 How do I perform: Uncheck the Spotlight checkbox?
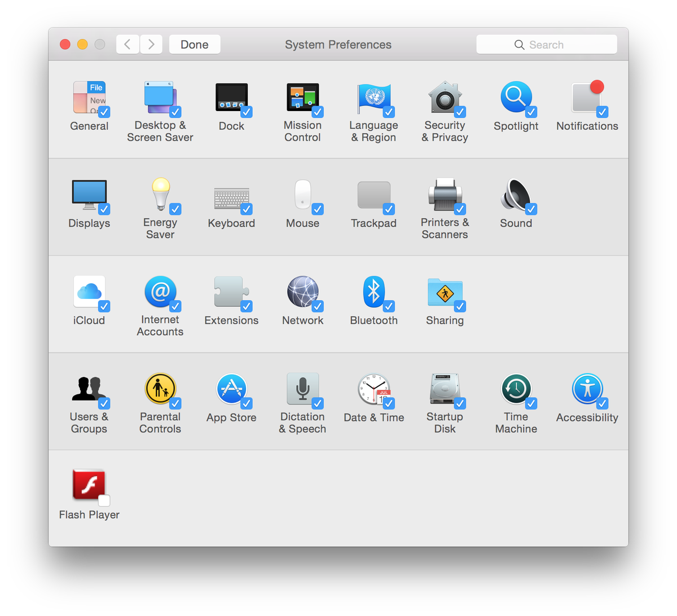(x=531, y=112)
